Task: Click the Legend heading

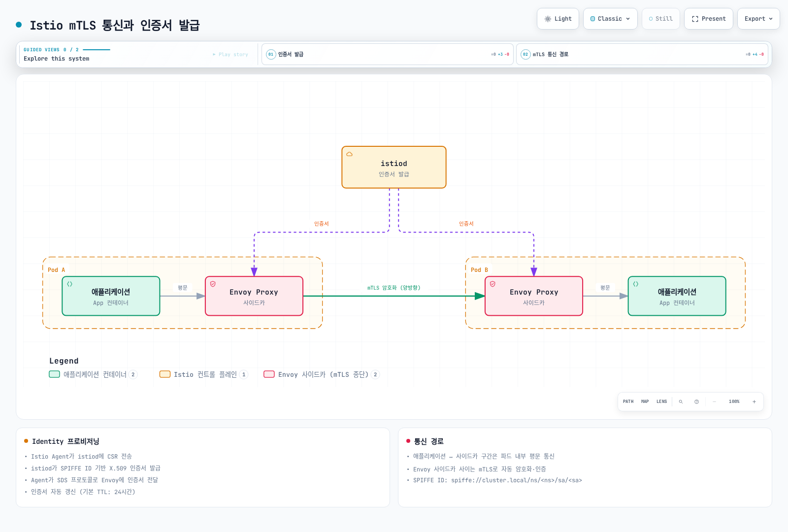Action: [x=64, y=361]
